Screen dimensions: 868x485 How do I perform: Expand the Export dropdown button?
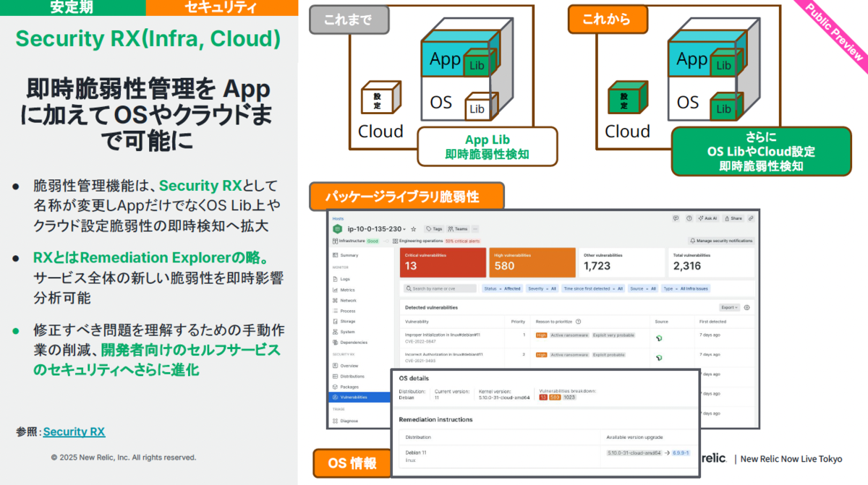[729, 307]
